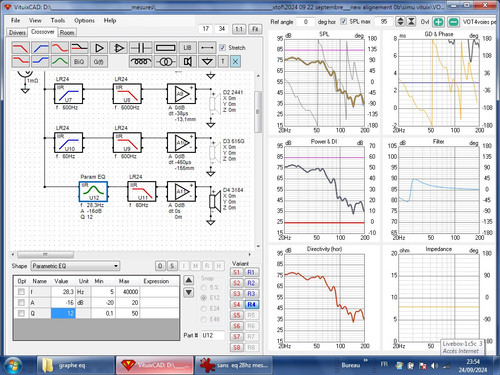Open the Help menu
Screen dimensions: 500x375
[110, 21]
